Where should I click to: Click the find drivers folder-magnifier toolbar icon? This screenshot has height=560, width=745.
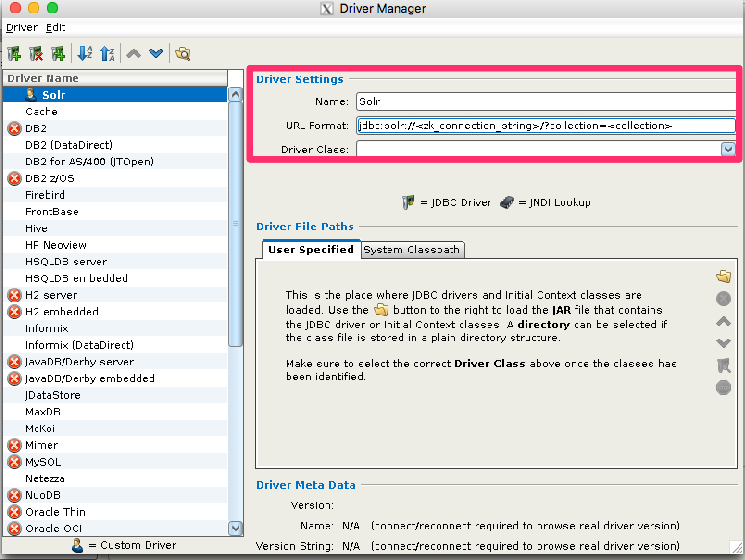(183, 54)
